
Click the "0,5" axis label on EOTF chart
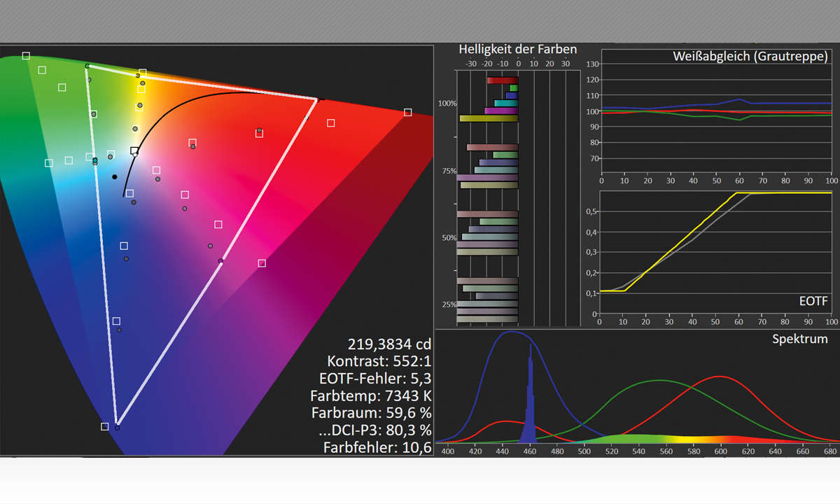point(592,211)
